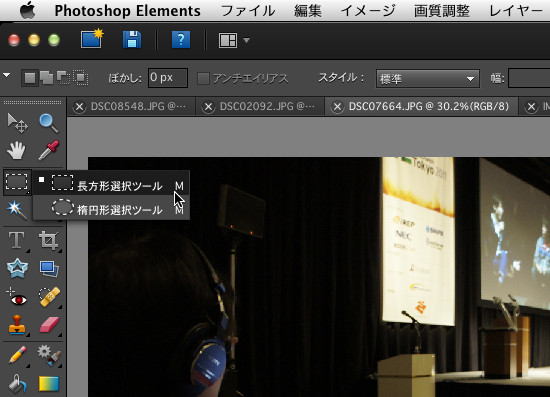Switch to the DSC07664.JPG tab
The image size is (550, 397).
[429, 106]
